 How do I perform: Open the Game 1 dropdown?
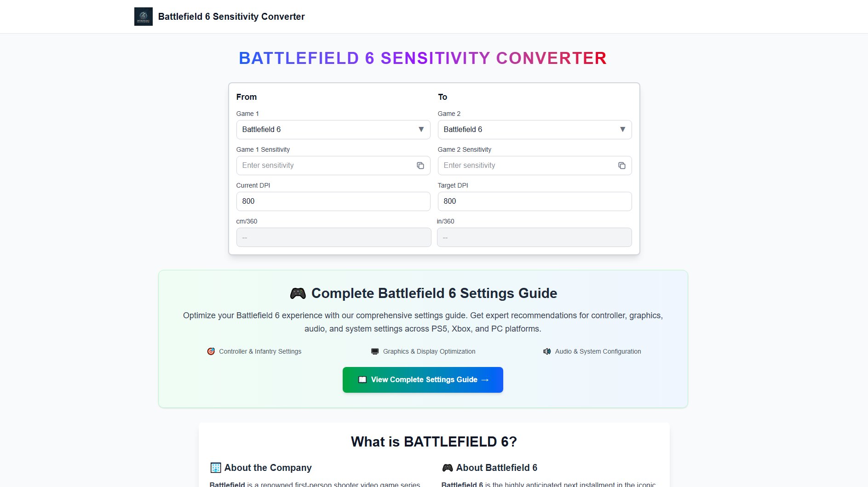333,130
